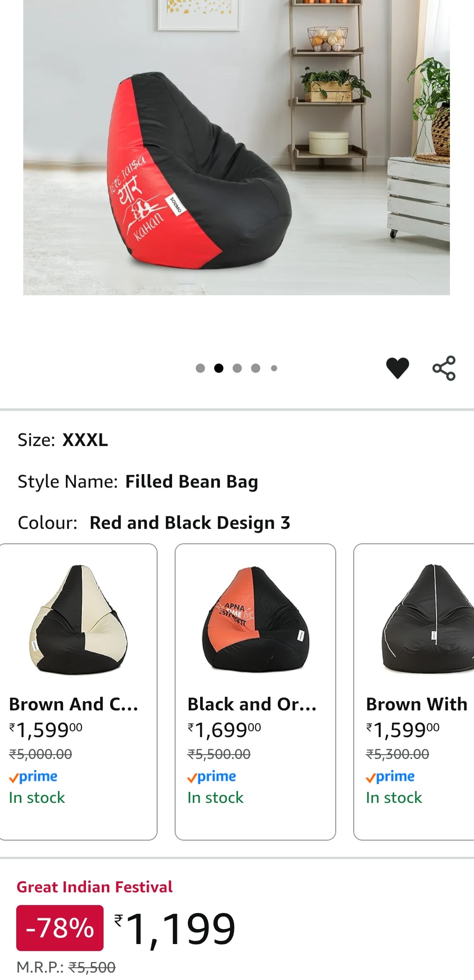This screenshot has width=474, height=980.
Task: Tap the share icon
Action: 444,368
